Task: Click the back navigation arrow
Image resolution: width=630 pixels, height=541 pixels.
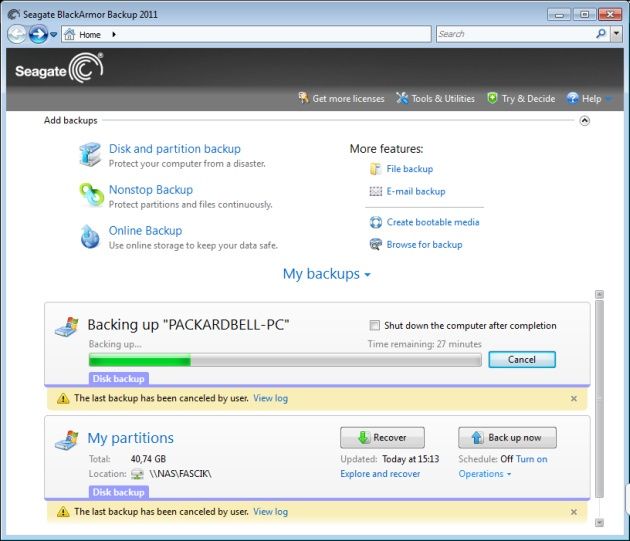Action: tap(16, 34)
